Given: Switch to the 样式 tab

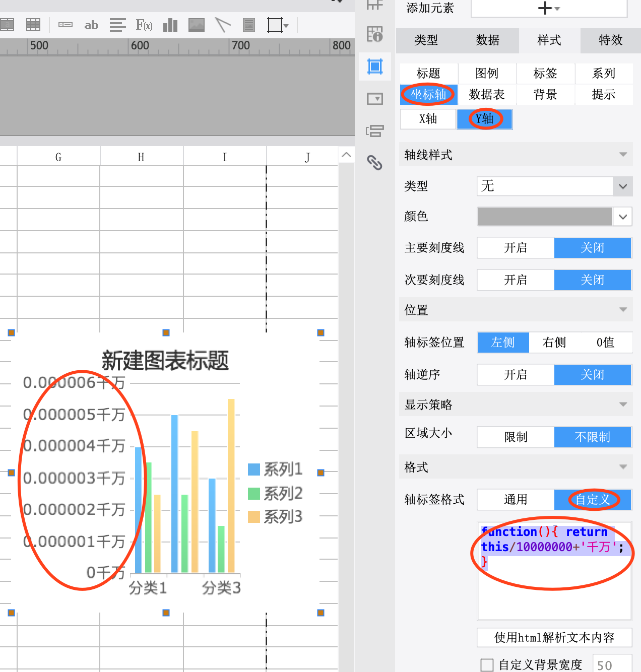Looking at the screenshot, I should click(x=549, y=40).
